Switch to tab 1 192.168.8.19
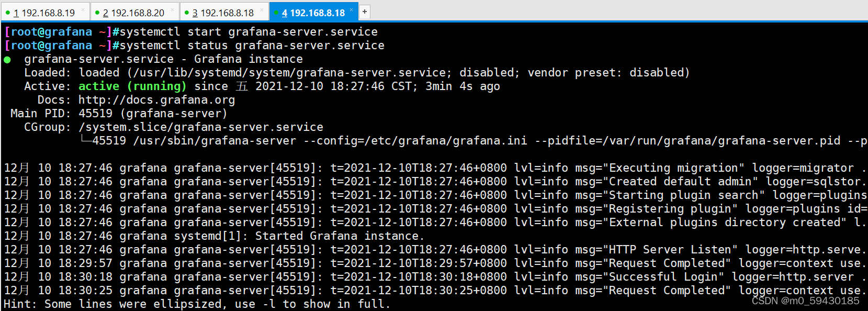This screenshot has height=311, width=868. [44, 13]
